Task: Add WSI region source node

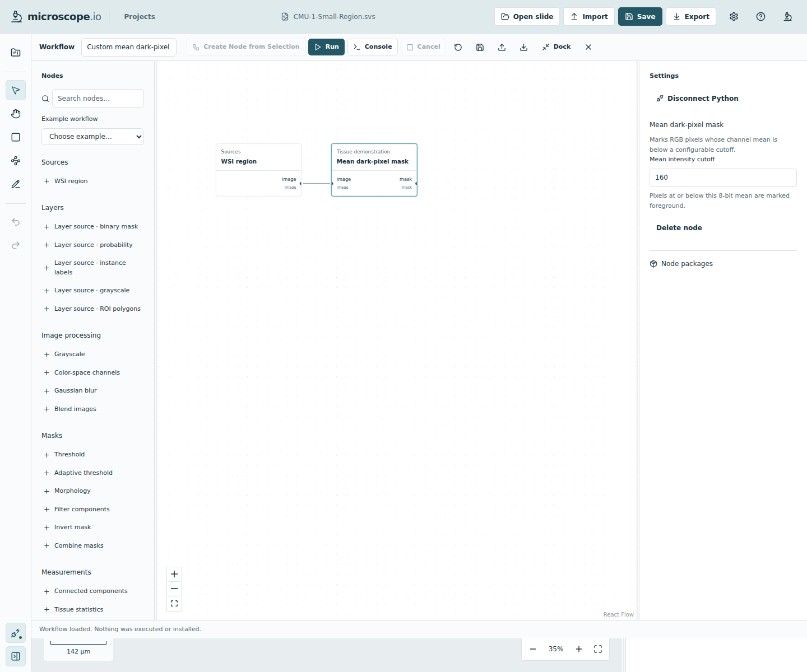Action: click(92, 181)
